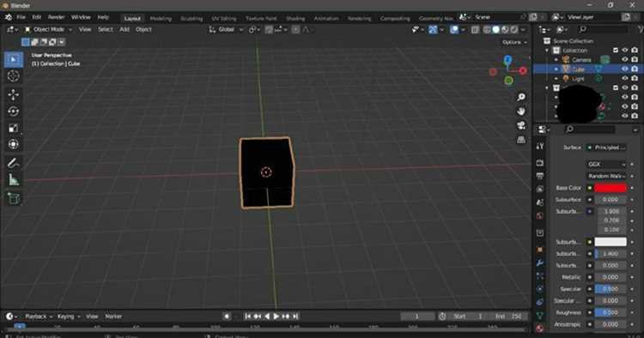644x338 pixels.
Task: Switch to the Shading workspace tab
Action: click(x=295, y=19)
